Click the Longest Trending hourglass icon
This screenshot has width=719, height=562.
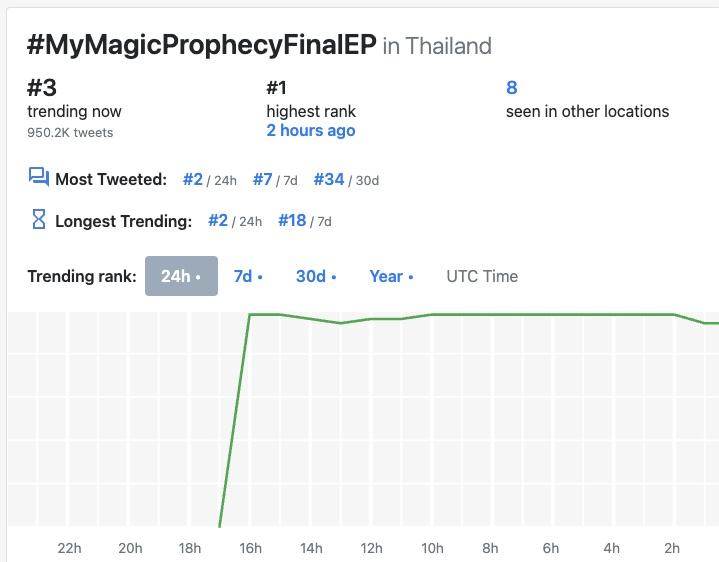pos(38,220)
